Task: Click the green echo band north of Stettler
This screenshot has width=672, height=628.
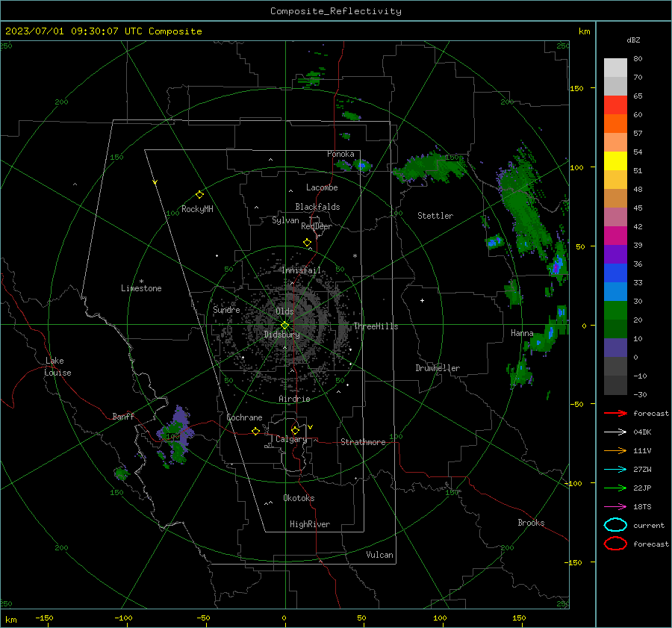Action: 430,169
